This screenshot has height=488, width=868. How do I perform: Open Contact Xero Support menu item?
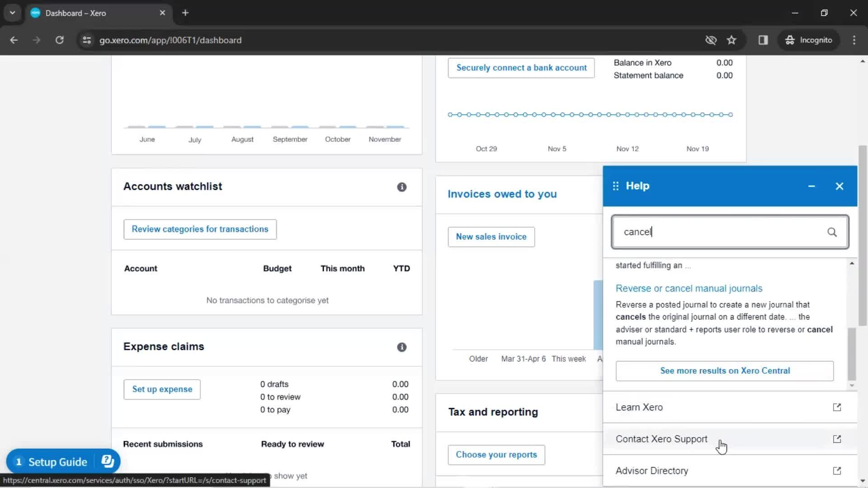[x=730, y=439]
